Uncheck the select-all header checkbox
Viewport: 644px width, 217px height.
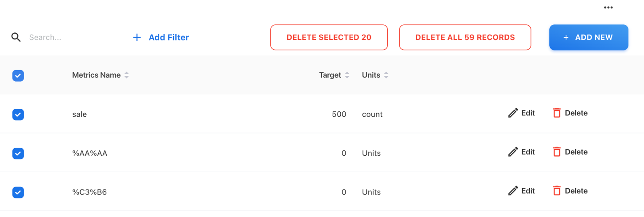[x=18, y=75]
